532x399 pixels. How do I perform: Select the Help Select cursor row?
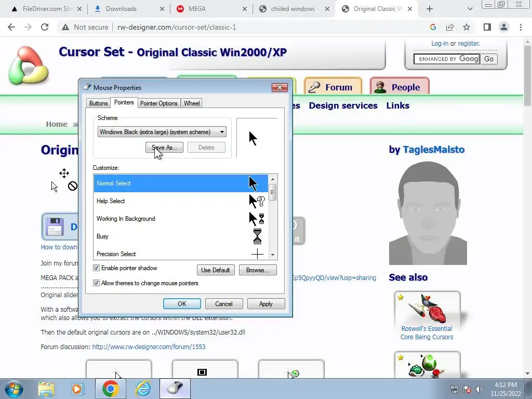tap(181, 201)
